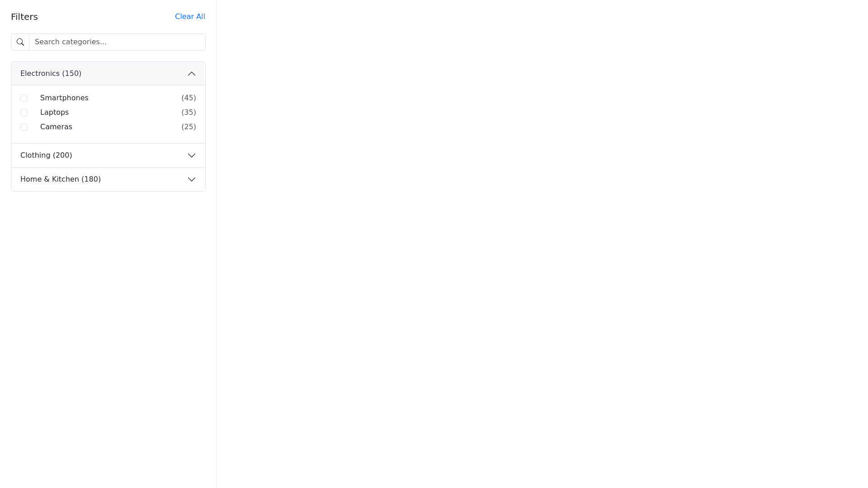Click the Electronics (150) accordion header text
868x488 pixels.
(51, 74)
